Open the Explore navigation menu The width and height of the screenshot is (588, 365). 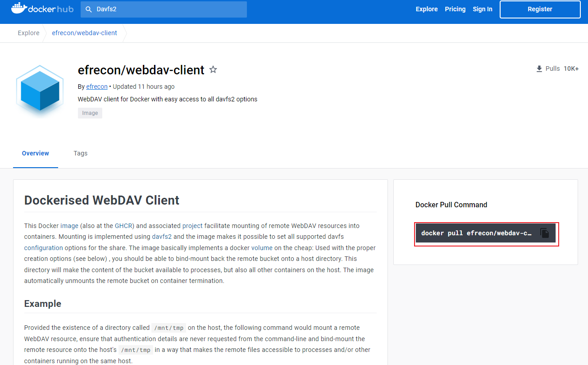click(426, 9)
